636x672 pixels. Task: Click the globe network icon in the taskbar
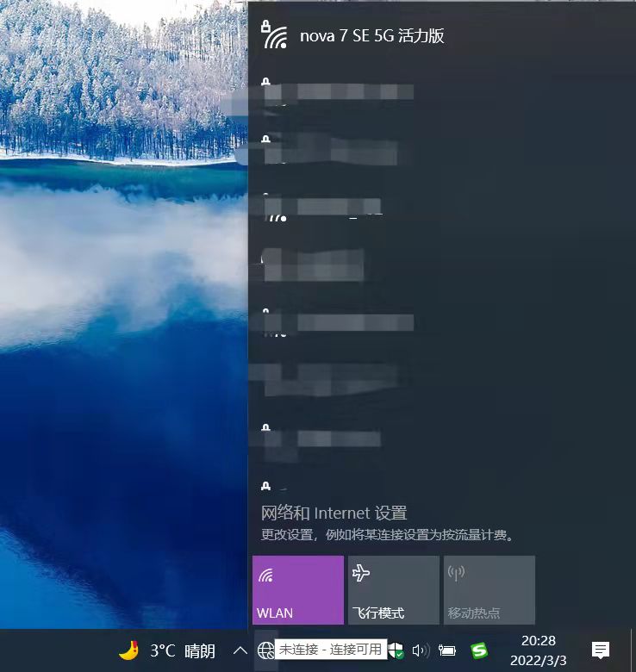[x=265, y=650]
